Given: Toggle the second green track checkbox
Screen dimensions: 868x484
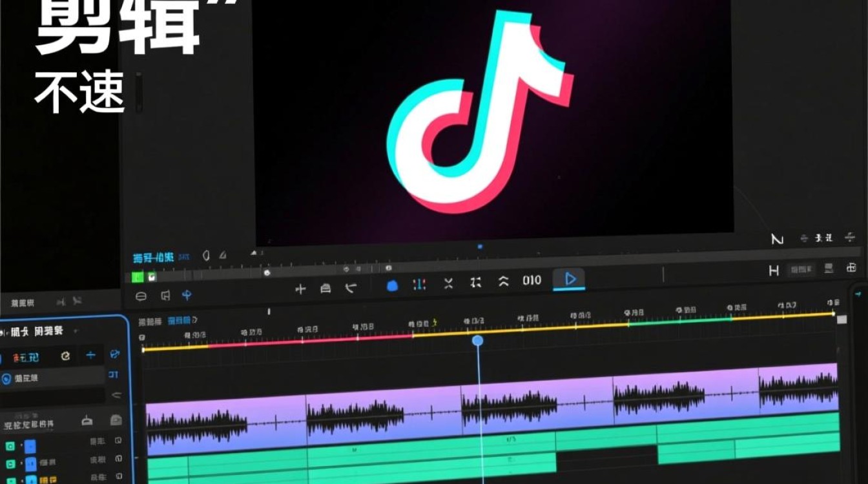Looking at the screenshot, I should coord(10,463).
